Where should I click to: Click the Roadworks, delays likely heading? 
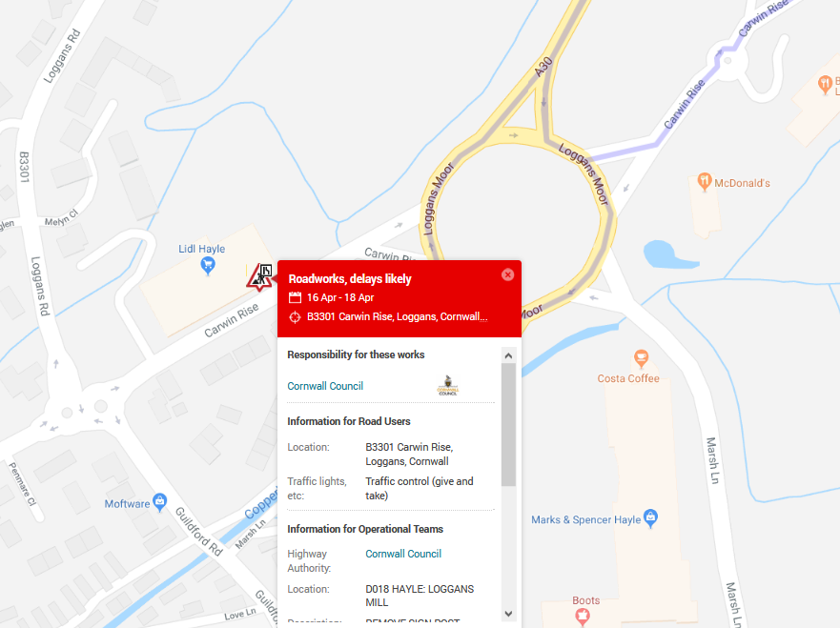tap(350, 279)
